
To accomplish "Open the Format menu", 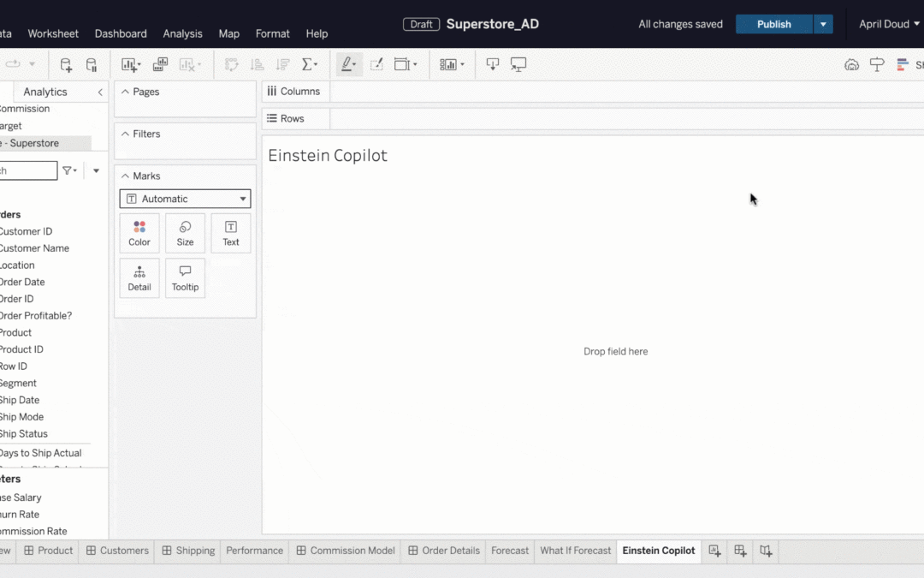I will coord(273,33).
